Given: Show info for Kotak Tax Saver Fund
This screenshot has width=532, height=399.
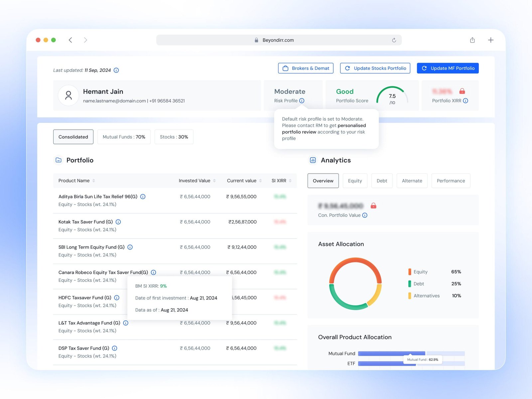Looking at the screenshot, I should click(x=118, y=222).
